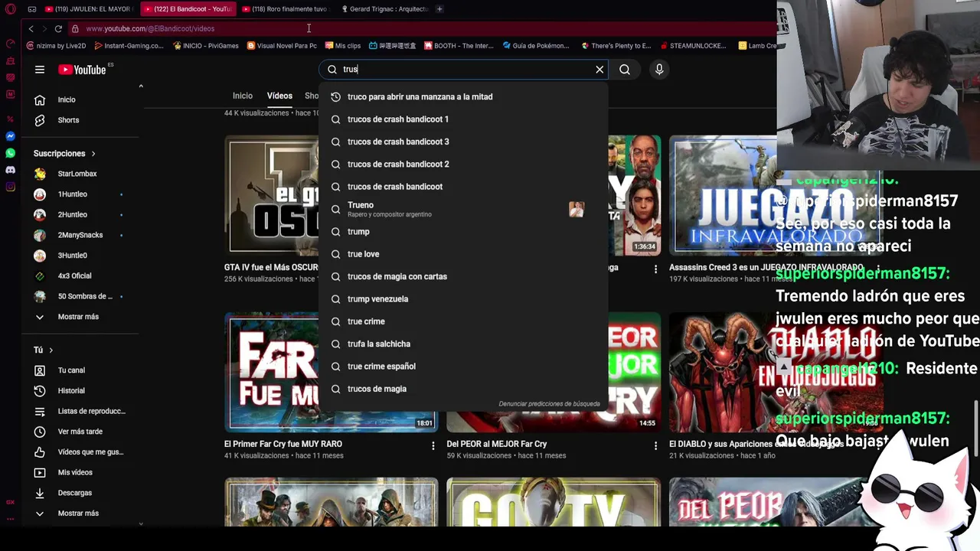Viewport: 980px width, 551px height.
Task: Click title 'Del PEOR al MEJOR Far Cry'
Action: click(497, 444)
